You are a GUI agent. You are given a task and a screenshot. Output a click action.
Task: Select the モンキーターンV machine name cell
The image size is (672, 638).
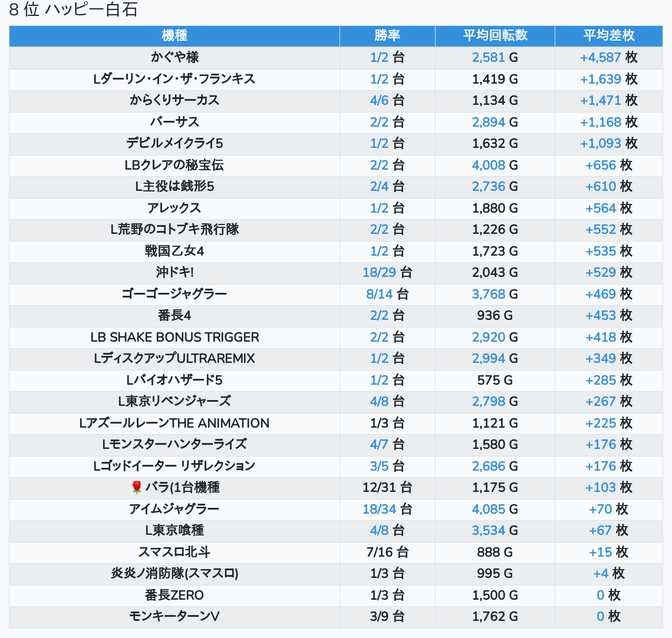pyautogui.click(x=174, y=617)
